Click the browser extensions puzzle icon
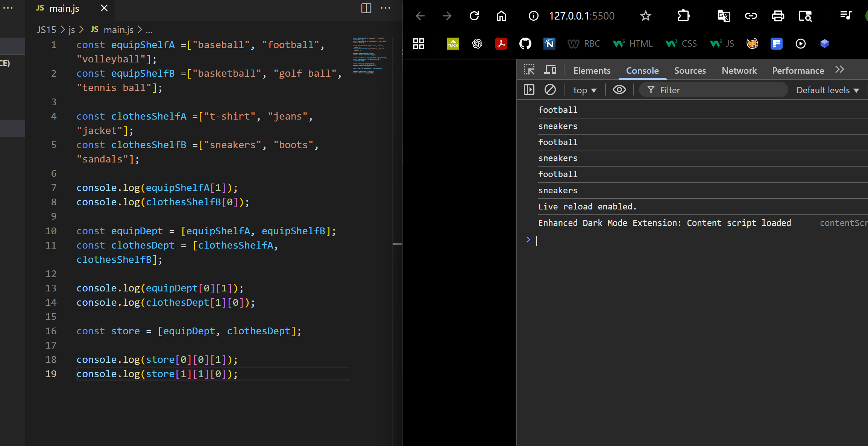Screen dimensions: 868x446 (x=683, y=16)
